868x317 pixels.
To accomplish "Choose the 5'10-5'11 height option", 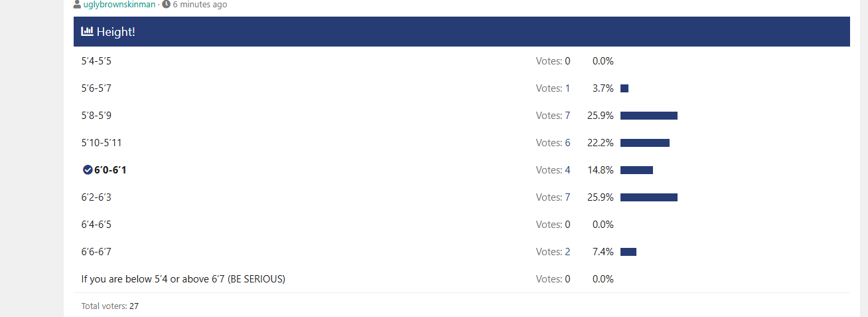I will click(x=102, y=143).
